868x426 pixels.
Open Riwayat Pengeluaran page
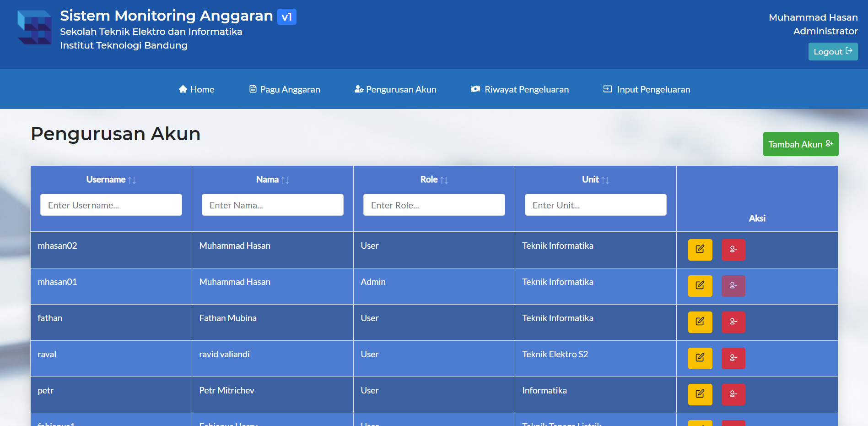point(520,89)
